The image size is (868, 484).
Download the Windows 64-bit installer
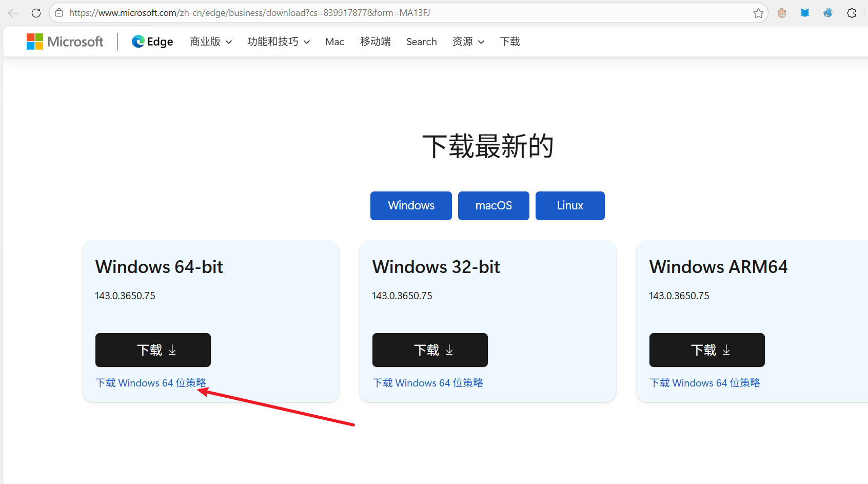tap(153, 350)
